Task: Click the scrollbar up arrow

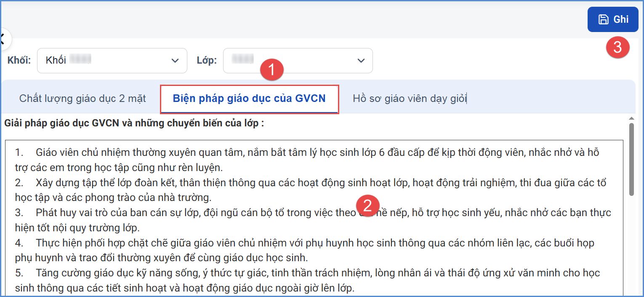Action: 631,118
